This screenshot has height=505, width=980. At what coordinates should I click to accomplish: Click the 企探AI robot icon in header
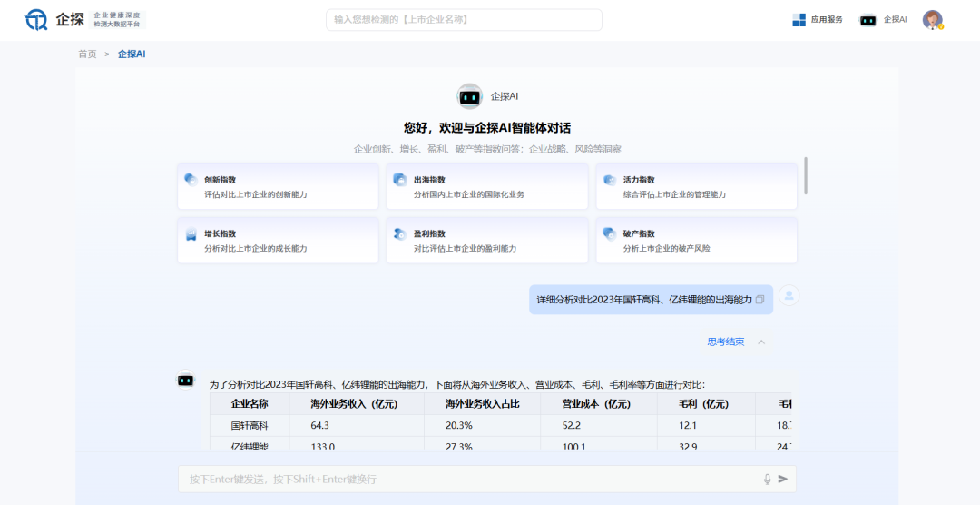(868, 20)
